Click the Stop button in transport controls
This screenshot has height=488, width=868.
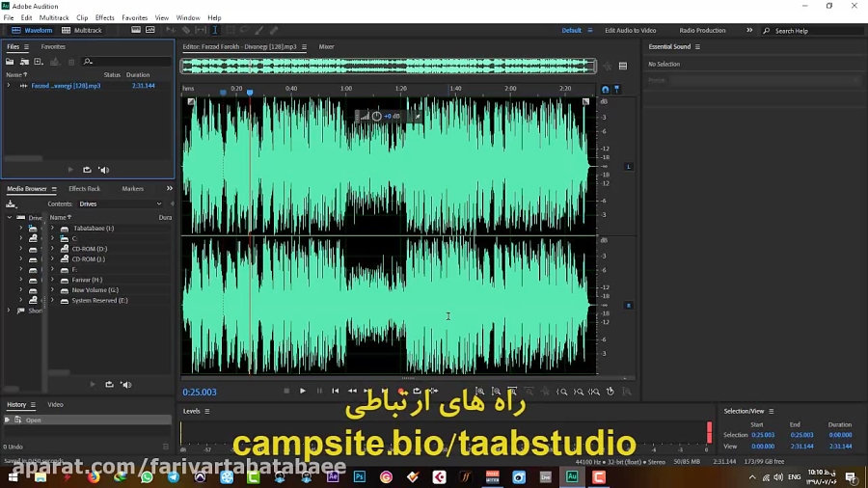(x=286, y=392)
